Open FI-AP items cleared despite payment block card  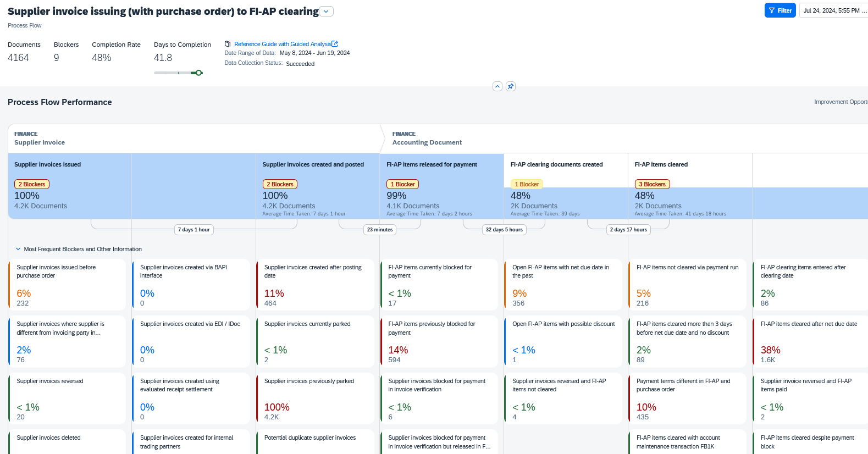tap(810, 442)
